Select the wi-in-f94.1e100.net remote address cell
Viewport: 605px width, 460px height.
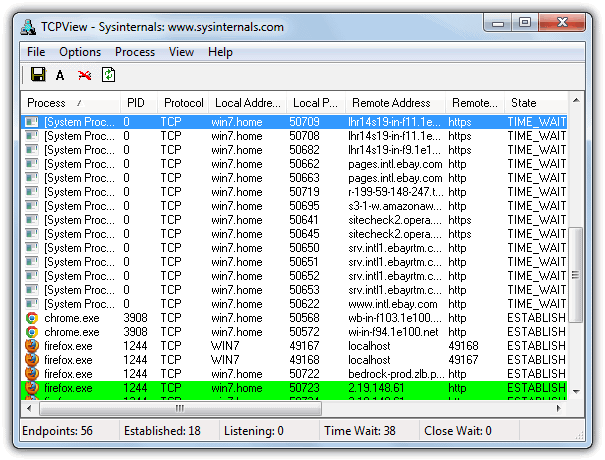click(395, 332)
